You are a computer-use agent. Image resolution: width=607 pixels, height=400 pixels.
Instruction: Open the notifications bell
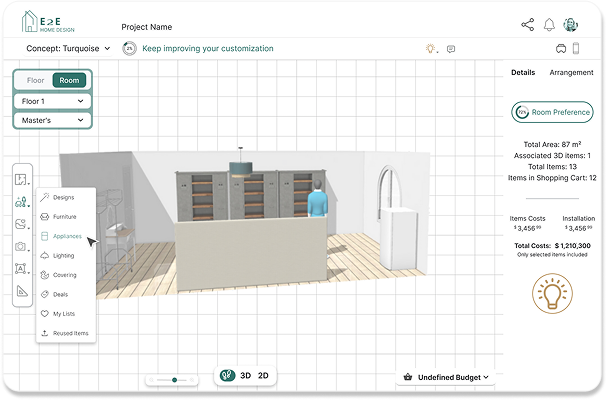coord(549,25)
